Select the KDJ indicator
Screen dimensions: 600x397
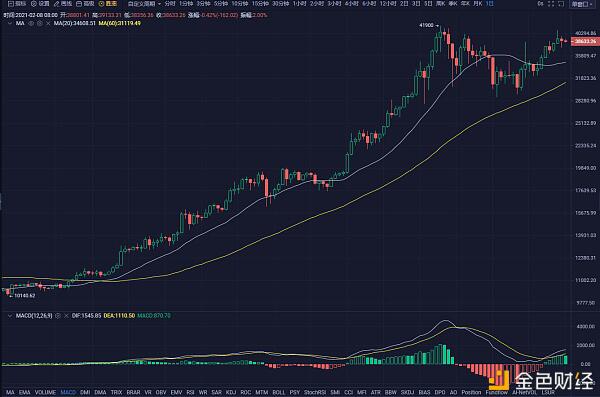231,392
